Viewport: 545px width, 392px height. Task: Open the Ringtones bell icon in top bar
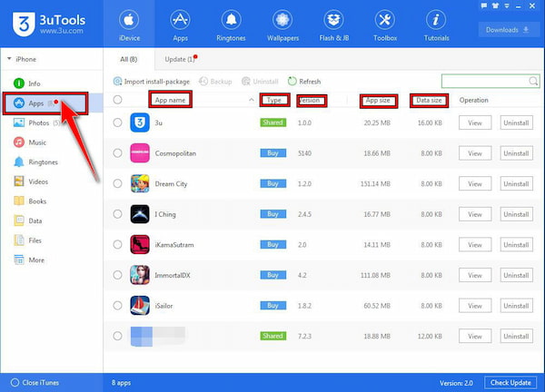pos(231,20)
